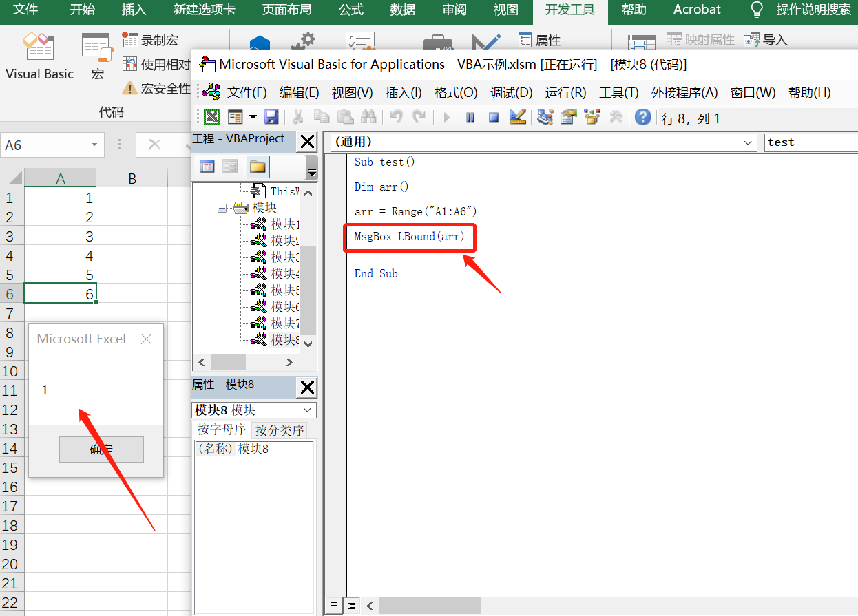Open the Visual Basic editor from the ribbon
858x616 pixels.
click(x=39, y=57)
